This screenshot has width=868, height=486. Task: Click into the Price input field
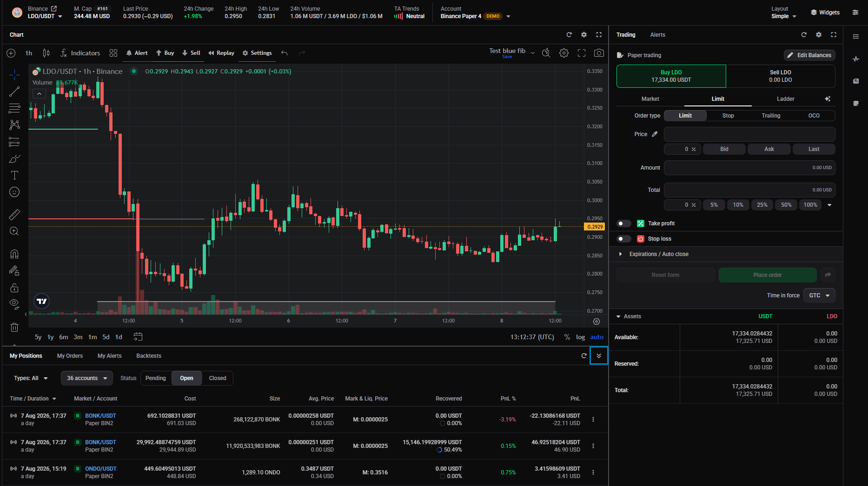(749, 134)
